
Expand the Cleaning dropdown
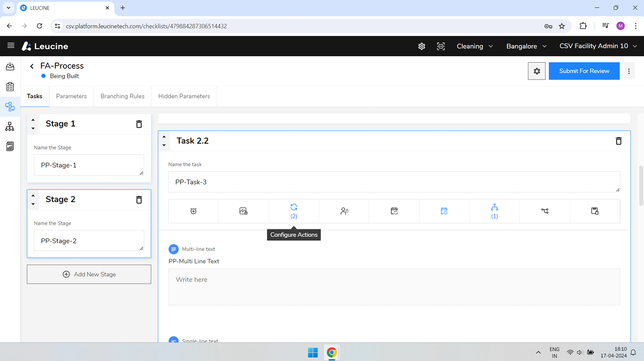pyautogui.click(x=475, y=46)
